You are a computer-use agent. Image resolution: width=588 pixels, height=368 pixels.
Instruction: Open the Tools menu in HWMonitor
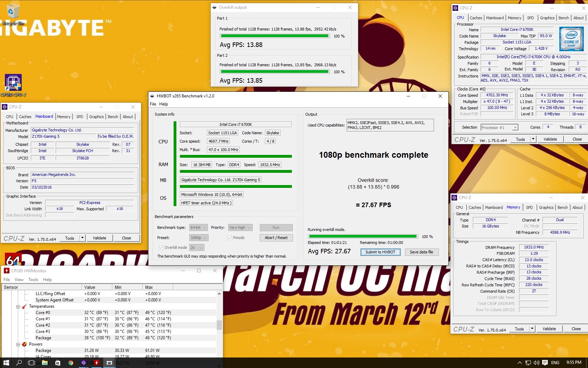tap(33, 280)
